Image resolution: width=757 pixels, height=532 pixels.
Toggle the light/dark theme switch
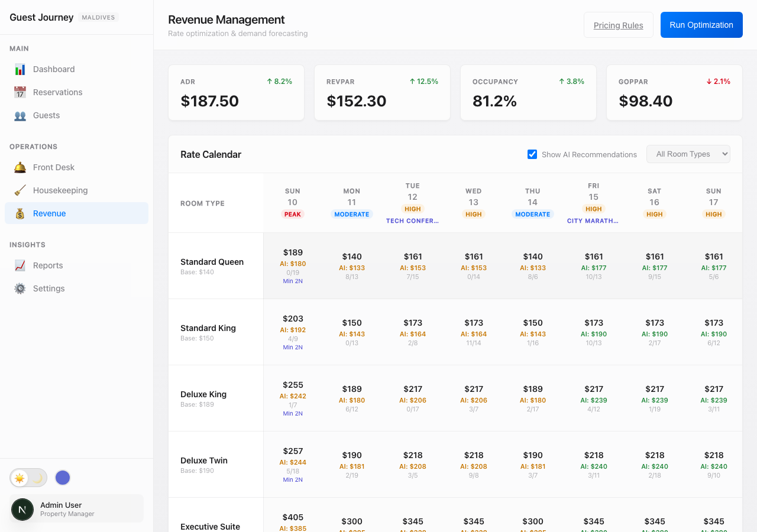point(28,478)
